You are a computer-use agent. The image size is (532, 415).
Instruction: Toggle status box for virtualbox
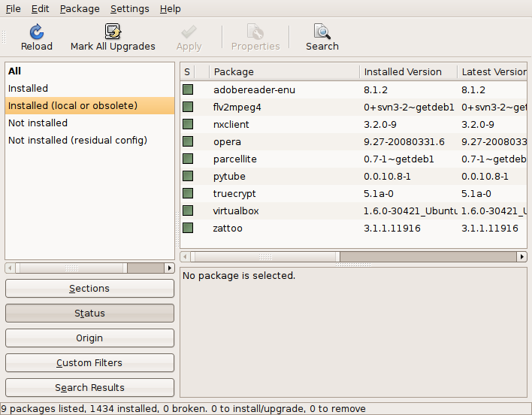188,211
